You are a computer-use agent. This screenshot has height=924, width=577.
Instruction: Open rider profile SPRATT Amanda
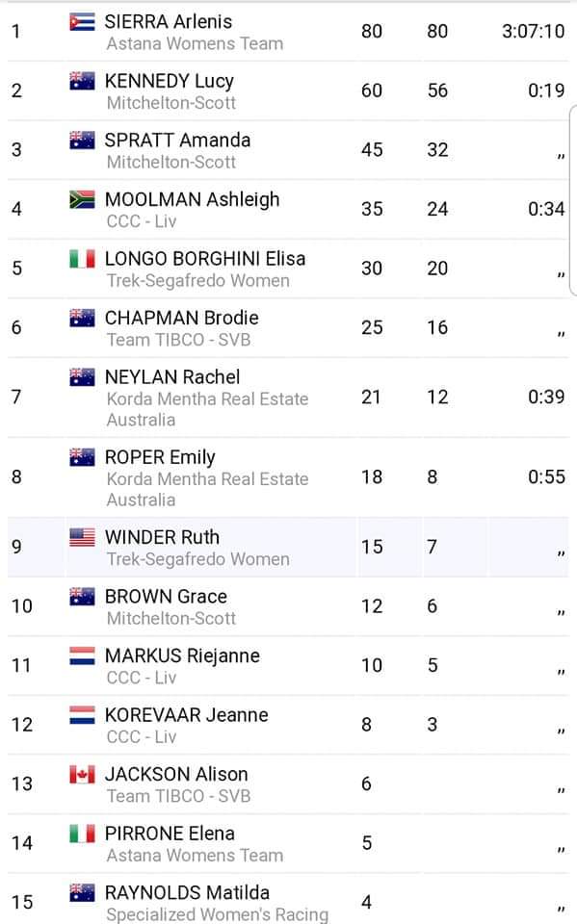[177, 141]
